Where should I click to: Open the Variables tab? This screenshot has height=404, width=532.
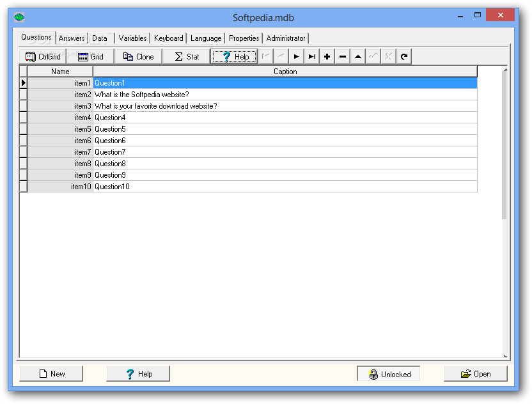click(x=132, y=38)
